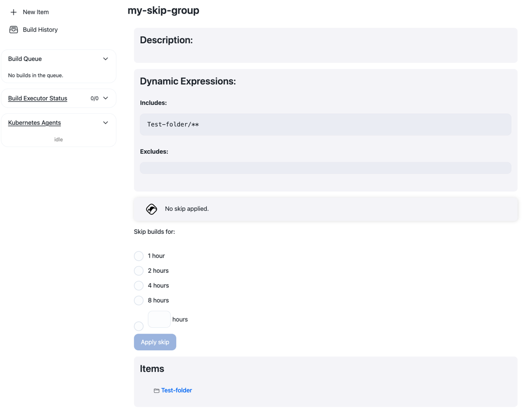Click the No skip applied message
The height and width of the screenshot is (411, 532).
(x=187, y=209)
